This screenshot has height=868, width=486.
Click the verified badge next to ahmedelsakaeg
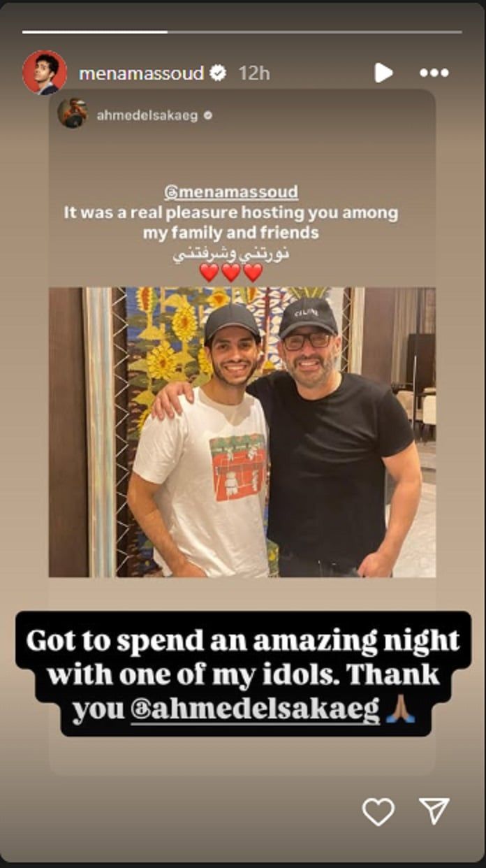[207, 115]
